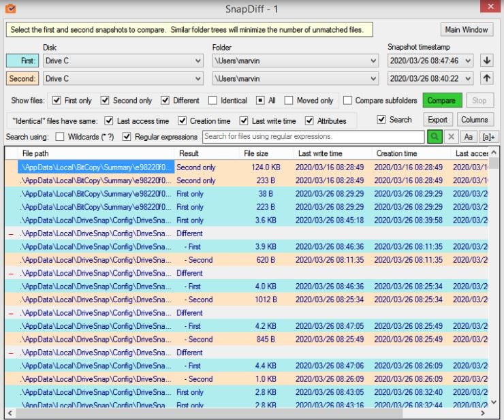Collapse the first Different group minus icon
The height and width of the screenshot is (420, 504).
click(12, 234)
